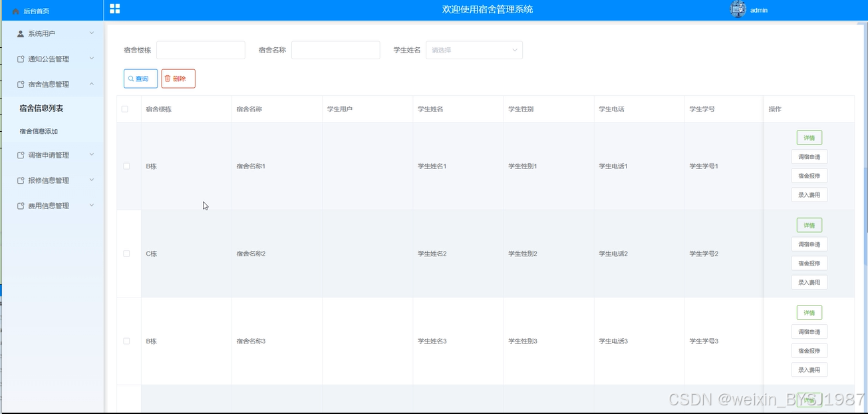Expand the 报修信息管理 menu chevron

tap(92, 180)
